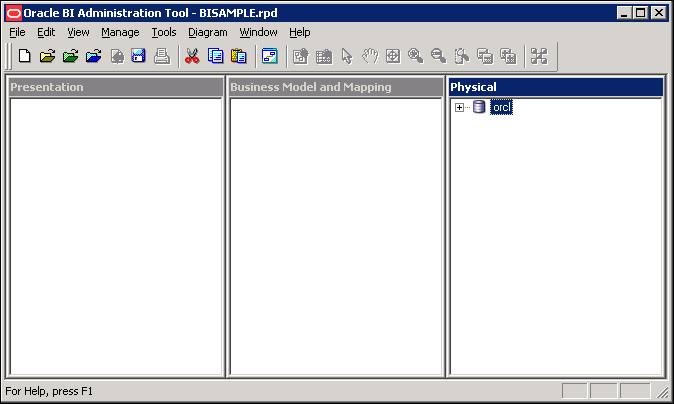Close the Administration Tool window
Image resolution: width=674 pixels, height=404 pixels.
(x=659, y=13)
